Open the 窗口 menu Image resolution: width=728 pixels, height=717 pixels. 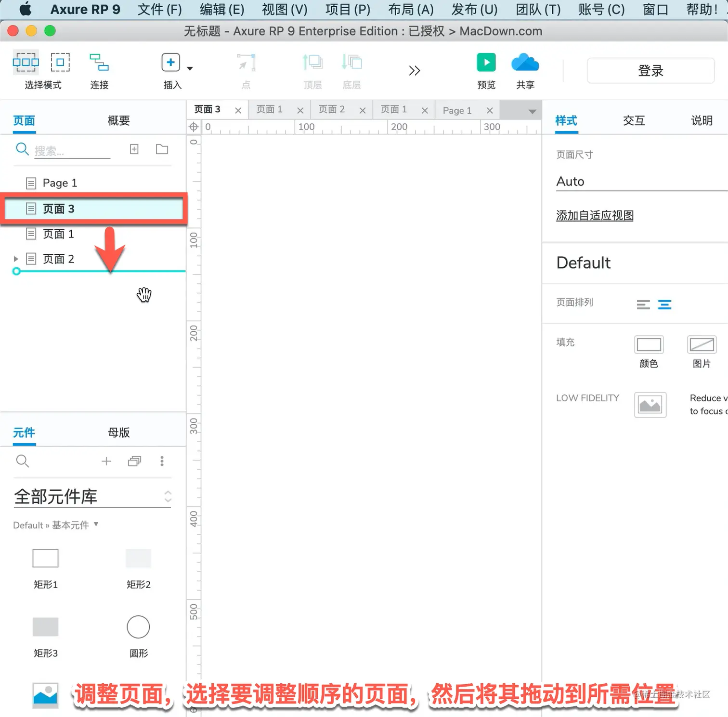[x=655, y=9]
